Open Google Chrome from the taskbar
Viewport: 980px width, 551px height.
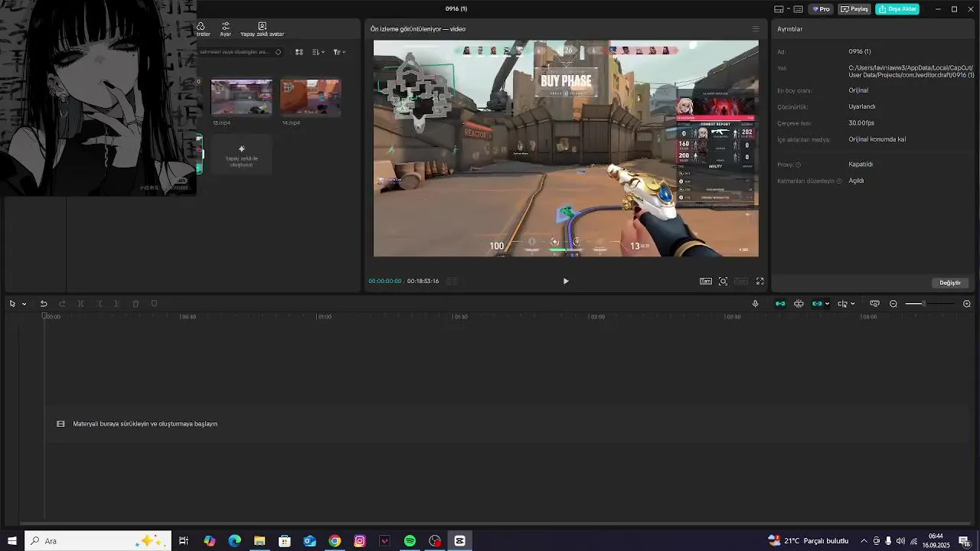(335, 541)
